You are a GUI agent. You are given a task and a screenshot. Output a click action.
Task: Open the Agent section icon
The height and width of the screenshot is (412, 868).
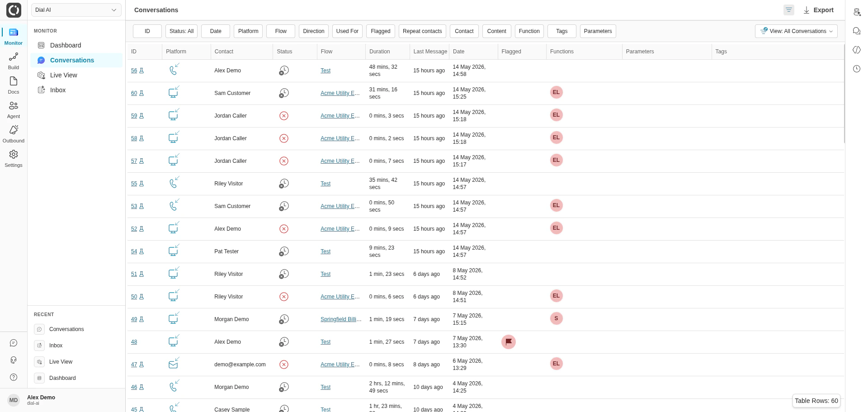pyautogui.click(x=14, y=110)
